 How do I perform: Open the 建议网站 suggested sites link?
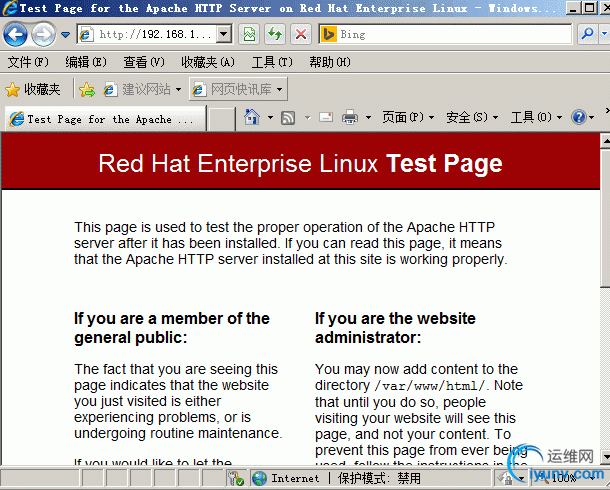[x=142, y=89]
